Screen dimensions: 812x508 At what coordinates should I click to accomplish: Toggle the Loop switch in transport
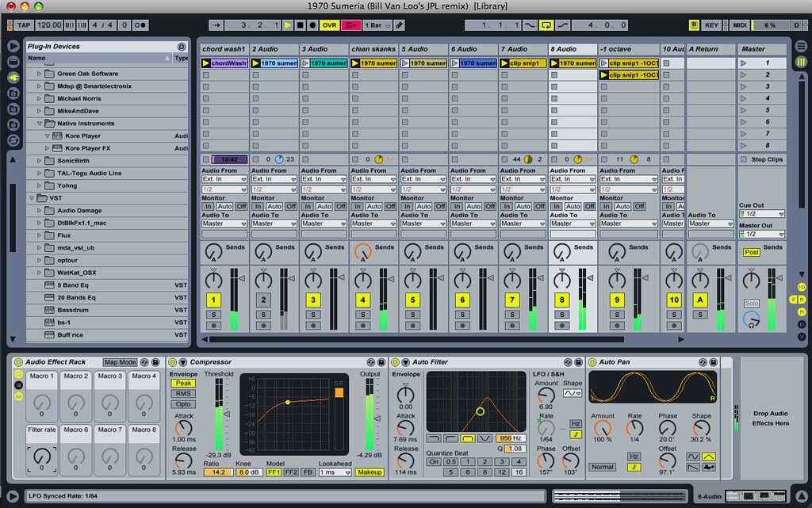tap(546, 25)
